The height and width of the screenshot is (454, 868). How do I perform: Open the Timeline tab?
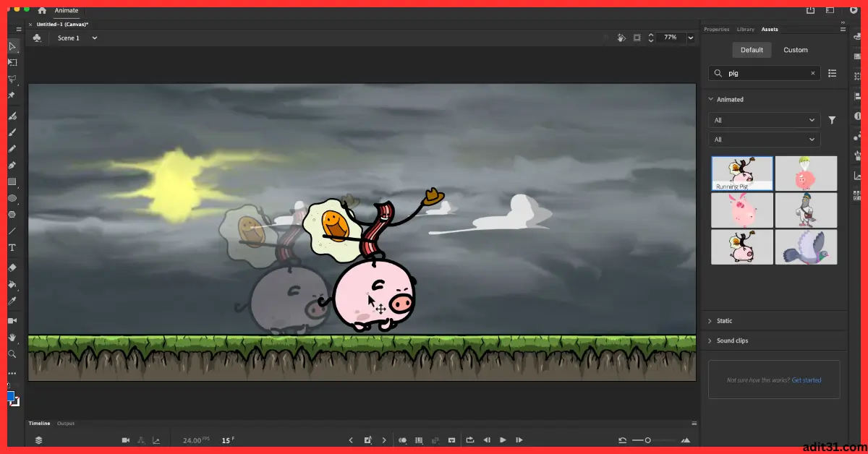40,424
